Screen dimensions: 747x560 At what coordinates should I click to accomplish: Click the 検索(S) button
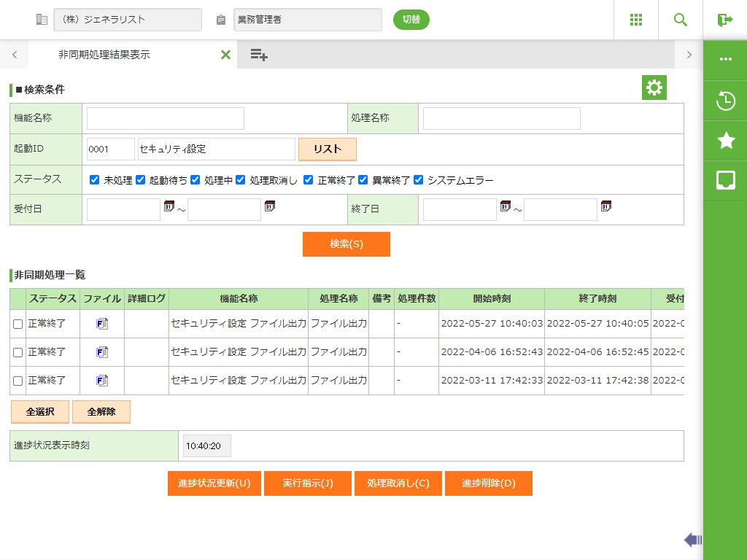click(346, 244)
